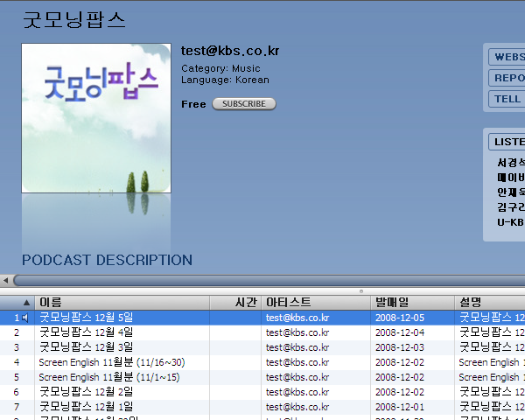
Task: Sort by the 아티스트 column header
Action: tap(316, 303)
